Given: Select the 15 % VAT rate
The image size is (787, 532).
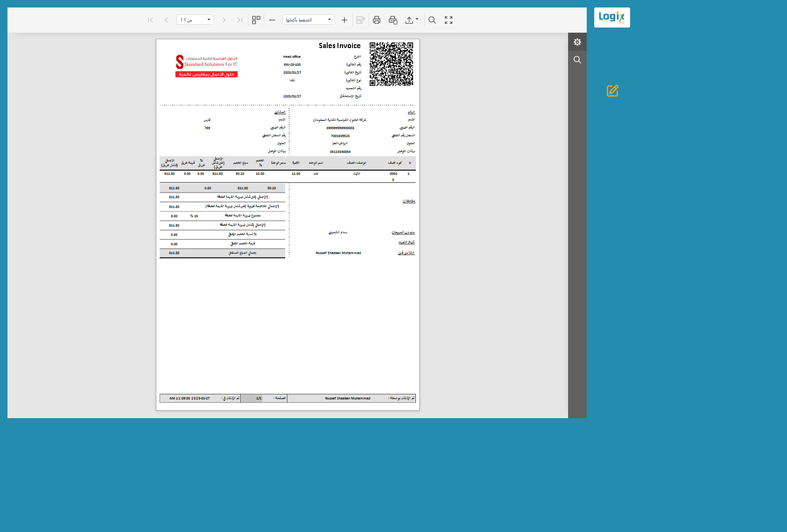Looking at the screenshot, I should click(194, 216).
